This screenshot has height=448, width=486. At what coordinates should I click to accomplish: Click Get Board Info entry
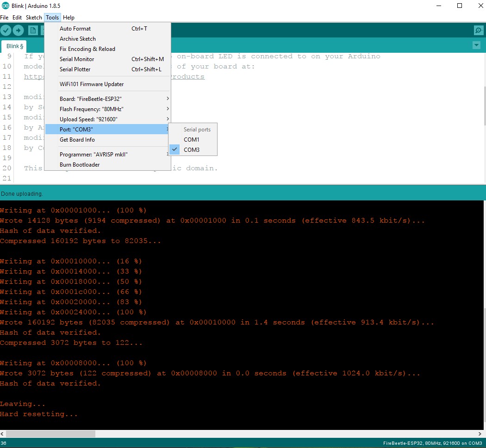tap(108, 140)
